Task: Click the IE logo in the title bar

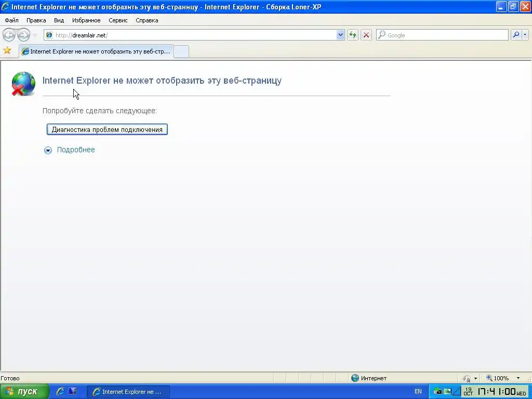Action: [x=5, y=6]
